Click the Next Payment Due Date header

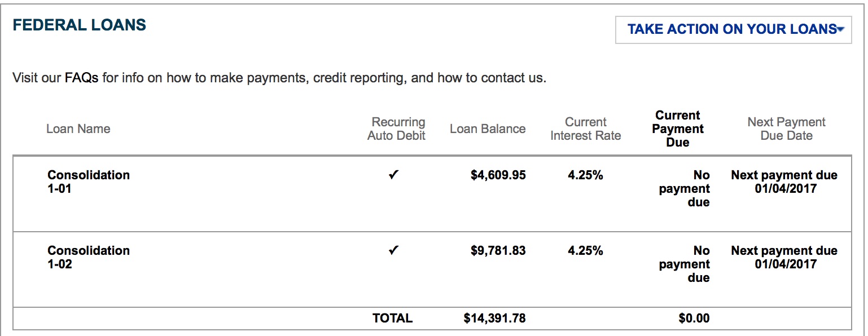786,129
